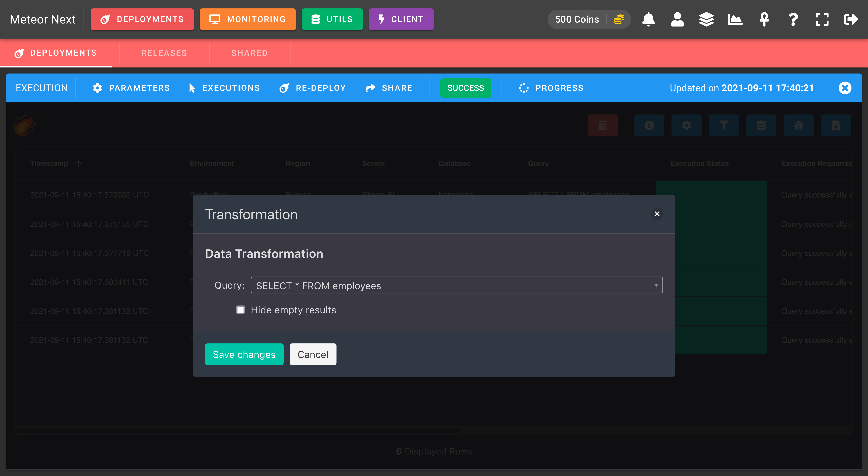Image resolution: width=868 pixels, height=476 pixels.
Task: Click Share in execution bar
Action: click(x=388, y=88)
